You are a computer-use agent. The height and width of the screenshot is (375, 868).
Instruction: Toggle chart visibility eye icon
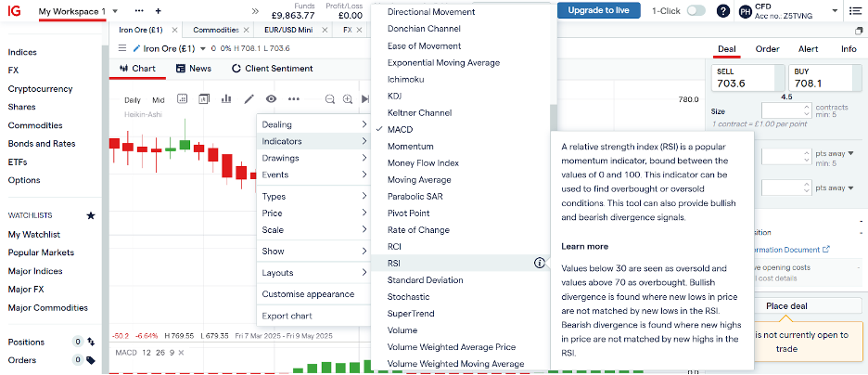271,98
